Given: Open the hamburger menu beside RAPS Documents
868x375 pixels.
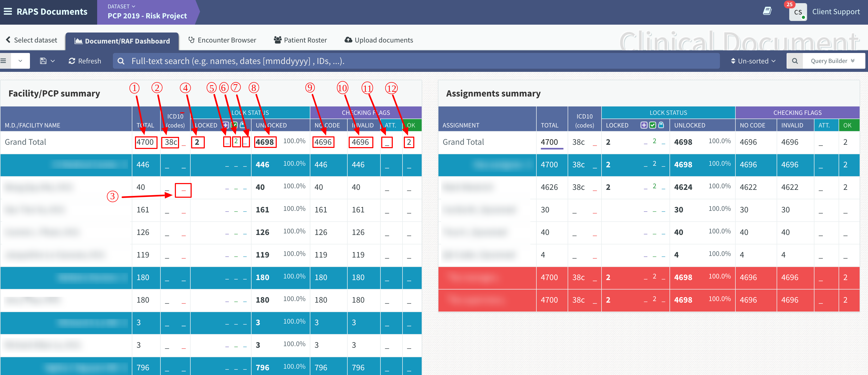Looking at the screenshot, I should (x=8, y=12).
